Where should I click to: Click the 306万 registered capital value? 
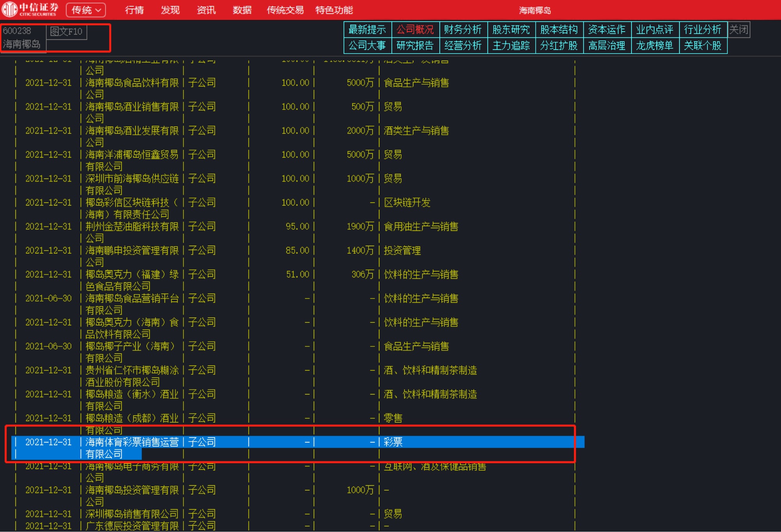tap(363, 274)
